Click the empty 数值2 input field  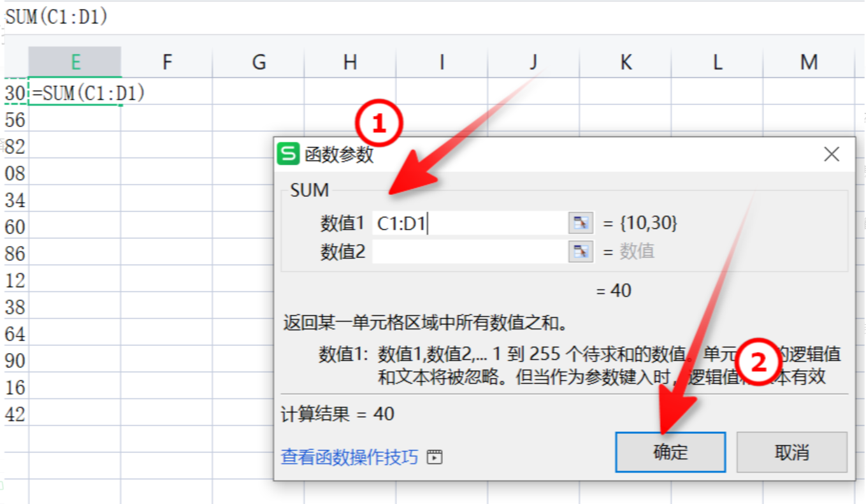point(470,252)
